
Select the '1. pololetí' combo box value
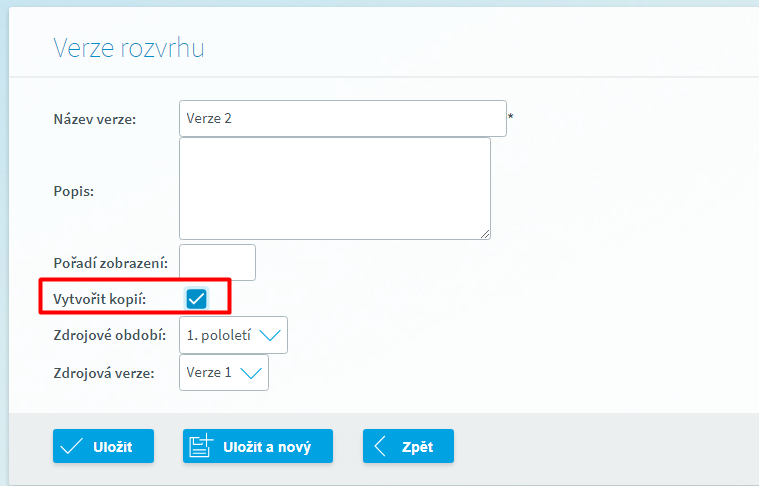point(218,335)
